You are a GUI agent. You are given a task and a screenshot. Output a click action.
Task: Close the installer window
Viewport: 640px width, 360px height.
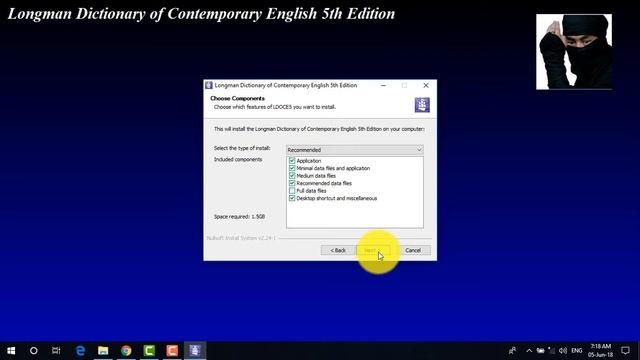click(x=426, y=85)
